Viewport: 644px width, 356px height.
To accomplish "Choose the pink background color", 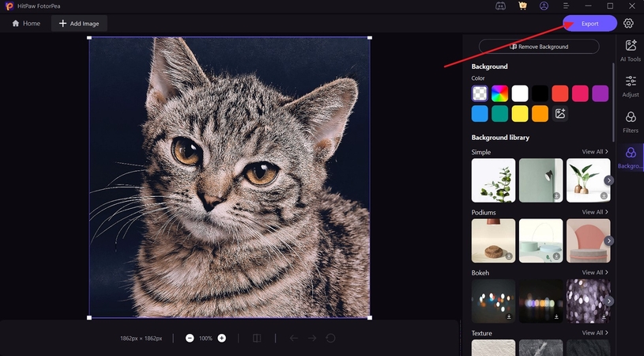I will pos(580,93).
